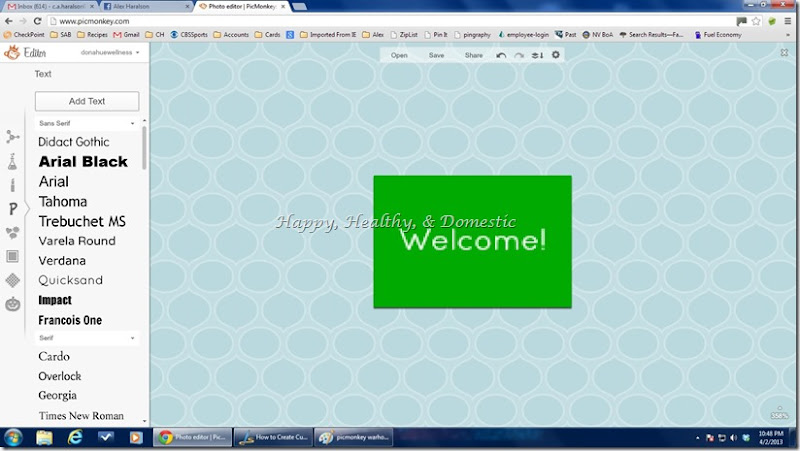Open the Touch Up lipstick icon
800x451 pixels.
tap(12, 185)
